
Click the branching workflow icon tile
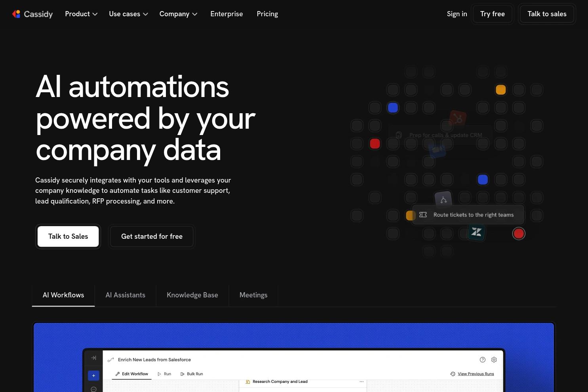click(443, 200)
